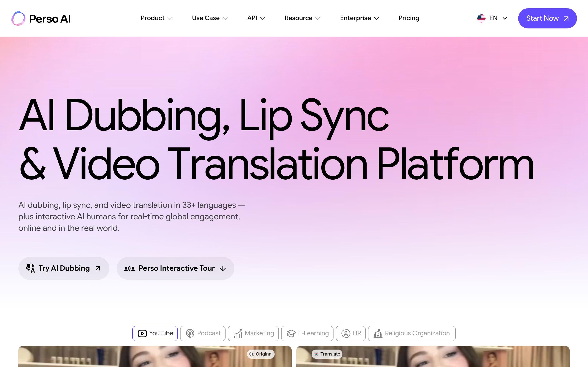
Task: Click the people icon in Perso Interactive Tour
Action: (x=130, y=268)
